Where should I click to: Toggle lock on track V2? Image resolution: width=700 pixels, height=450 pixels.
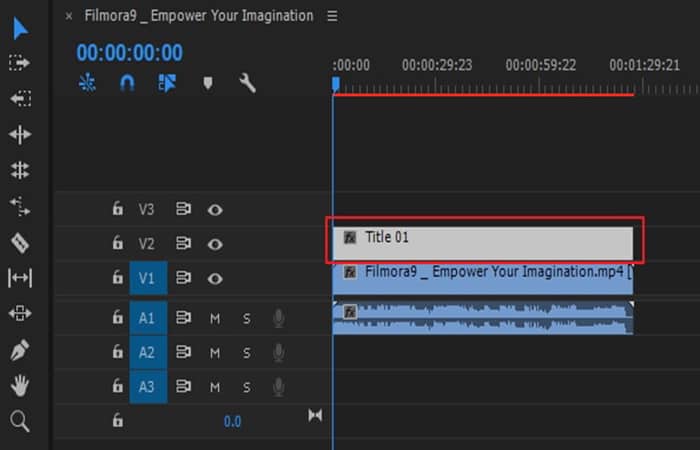(117, 242)
